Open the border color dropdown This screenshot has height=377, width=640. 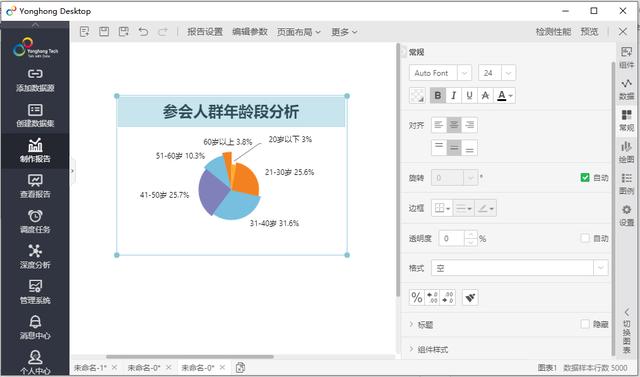tap(486, 208)
